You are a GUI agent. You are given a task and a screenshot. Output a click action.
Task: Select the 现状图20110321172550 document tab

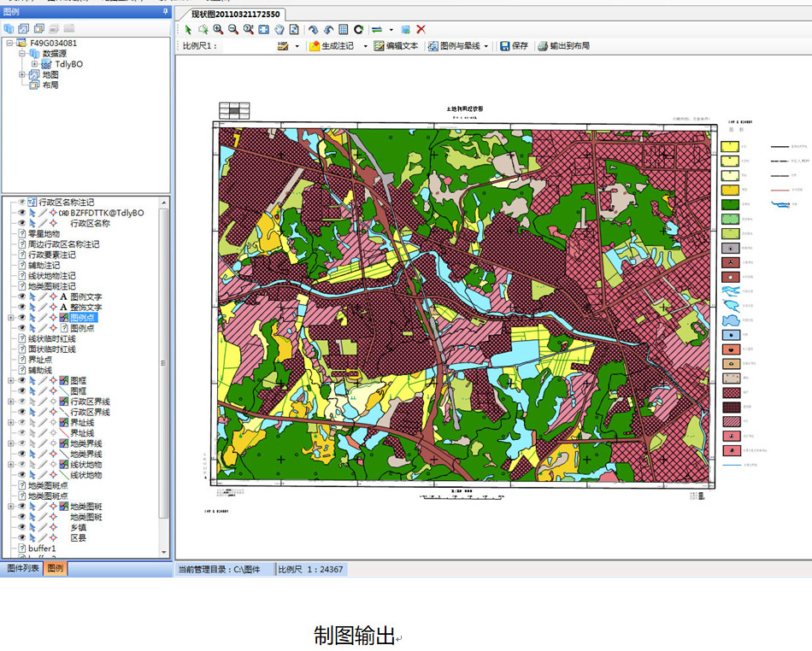click(x=235, y=15)
